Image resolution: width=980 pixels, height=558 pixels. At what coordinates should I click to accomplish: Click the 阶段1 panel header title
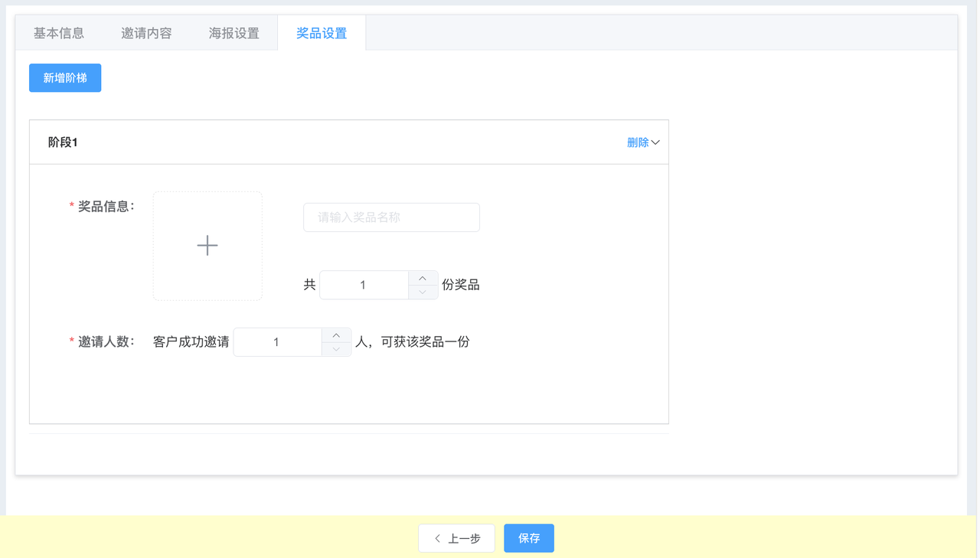63,142
